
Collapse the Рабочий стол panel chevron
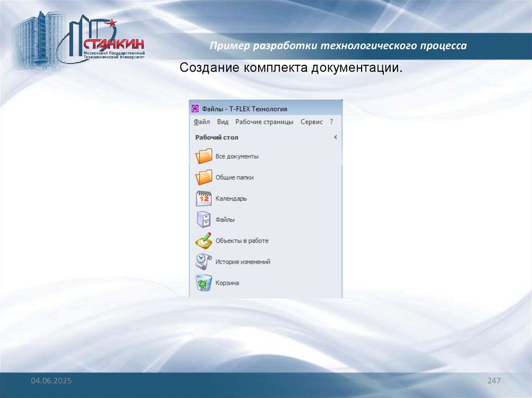(335, 138)
